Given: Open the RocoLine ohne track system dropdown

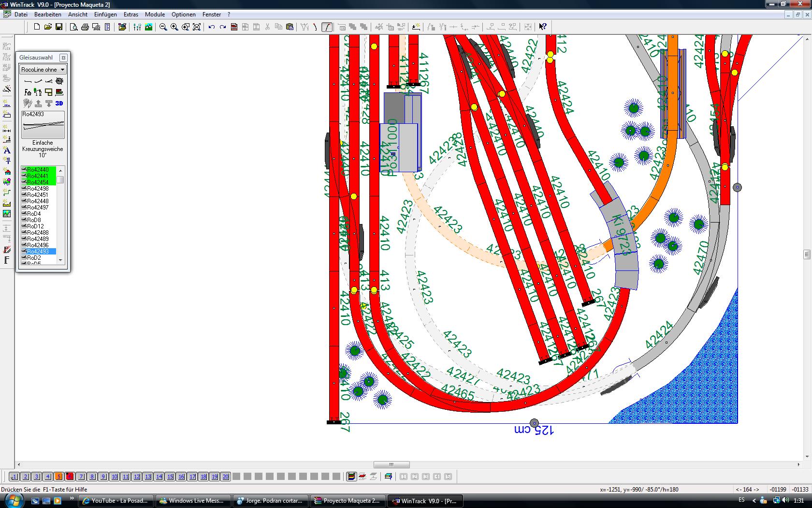Looking at the screenshot, I should click(43, 70).
